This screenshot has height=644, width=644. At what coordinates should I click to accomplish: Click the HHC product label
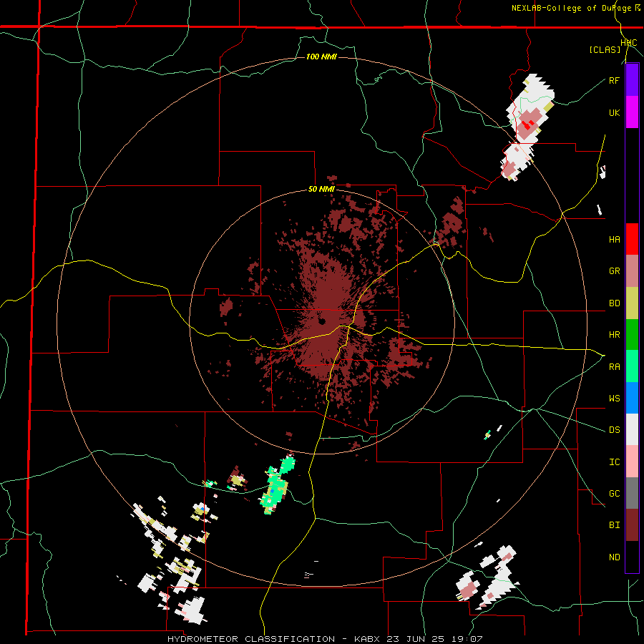click(x=629, y=43)
